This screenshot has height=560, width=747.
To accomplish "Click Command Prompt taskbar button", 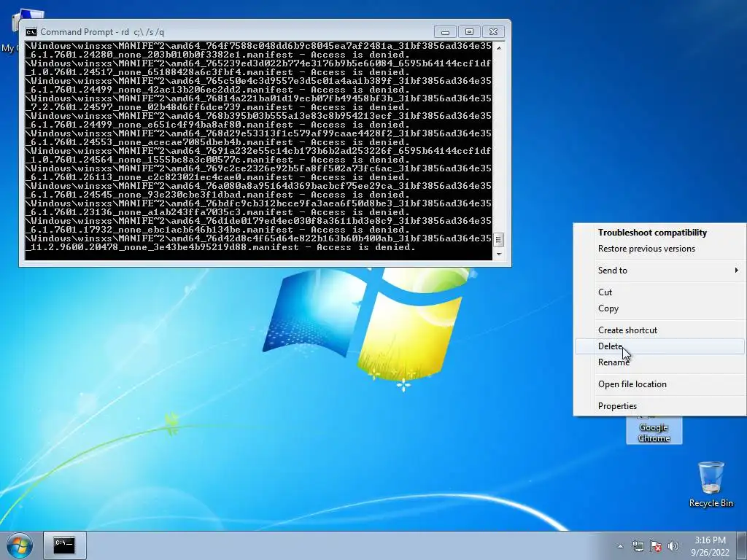I will coord(64,545).
